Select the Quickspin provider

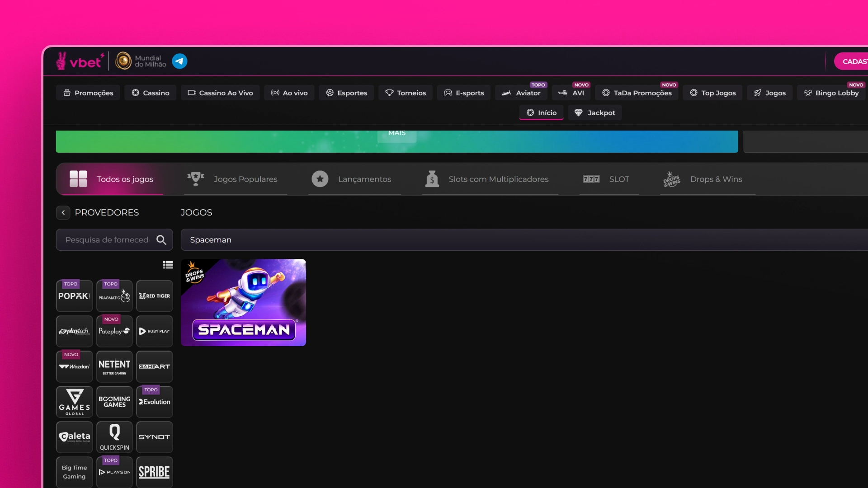(x=114, y=437)
